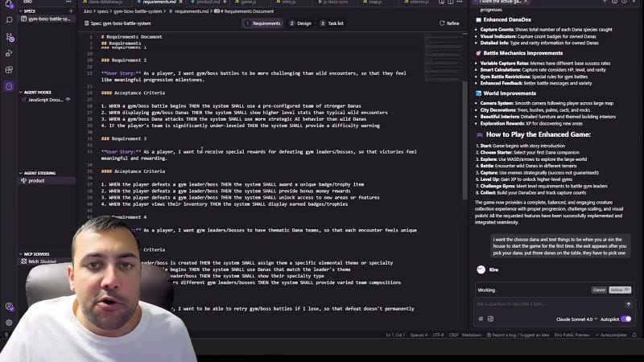Image resolution: width=644 pixels, height=362 pixels.
Task: Collapse the MCP SERVERS section
Action: [36, 254]
